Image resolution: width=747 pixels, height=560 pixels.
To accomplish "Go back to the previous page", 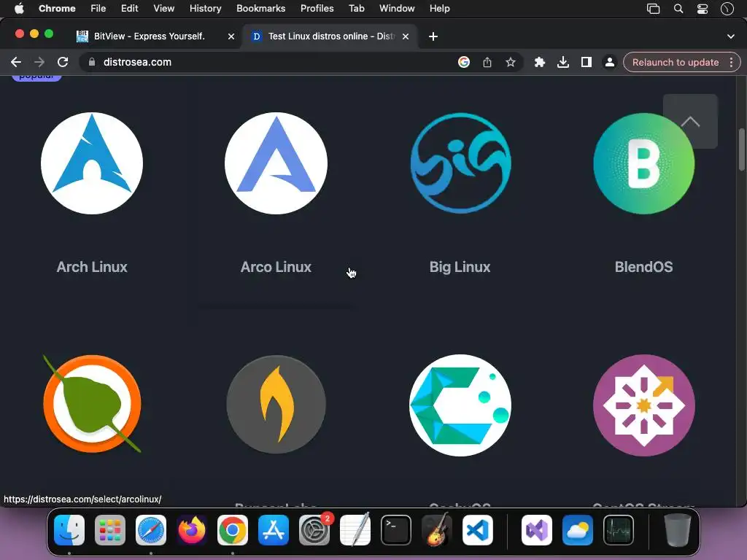I will [16, 62].
